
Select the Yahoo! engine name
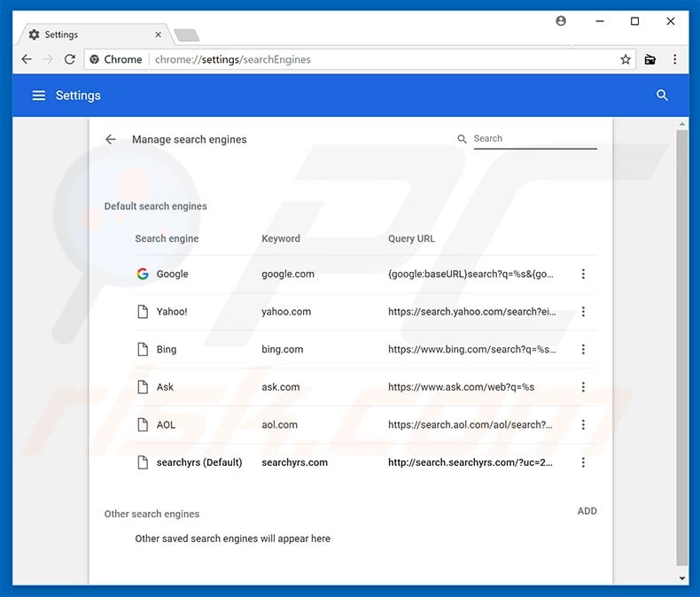172,312
